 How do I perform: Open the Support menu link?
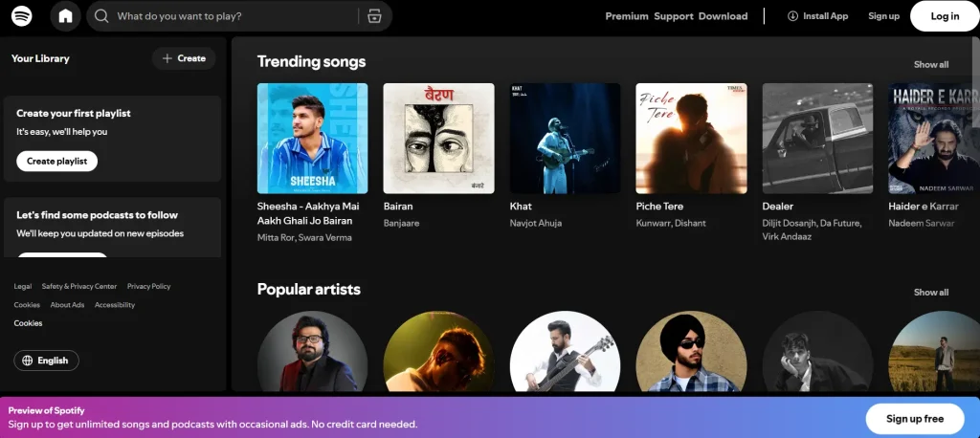[674, 16]
